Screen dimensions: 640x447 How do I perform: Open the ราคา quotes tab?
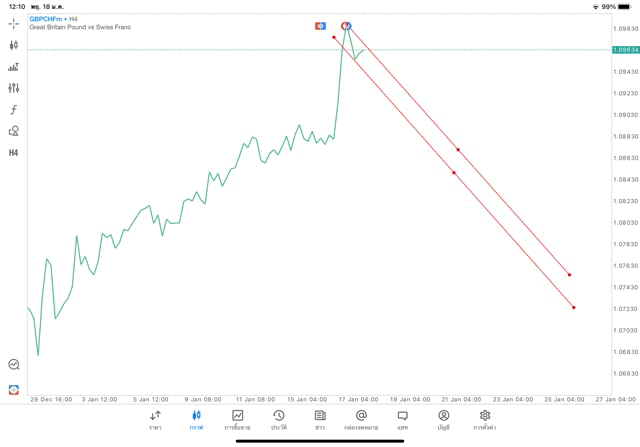[155, 419]
